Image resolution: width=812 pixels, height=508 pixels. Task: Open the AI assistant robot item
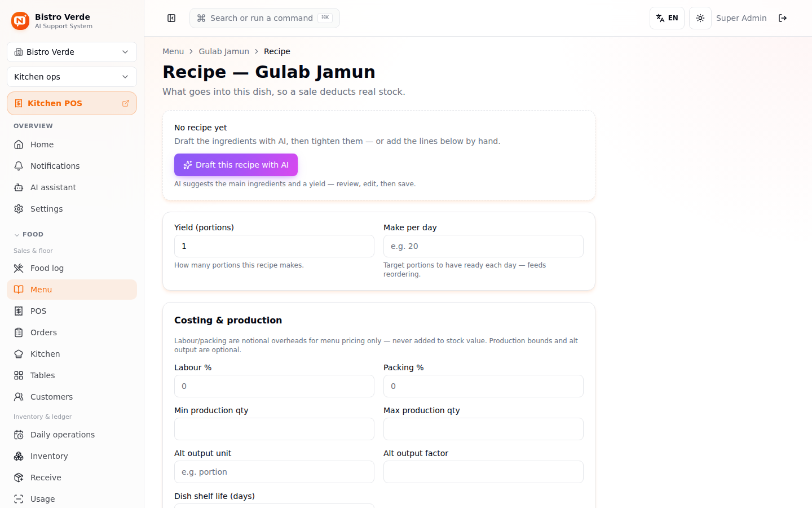72,187
